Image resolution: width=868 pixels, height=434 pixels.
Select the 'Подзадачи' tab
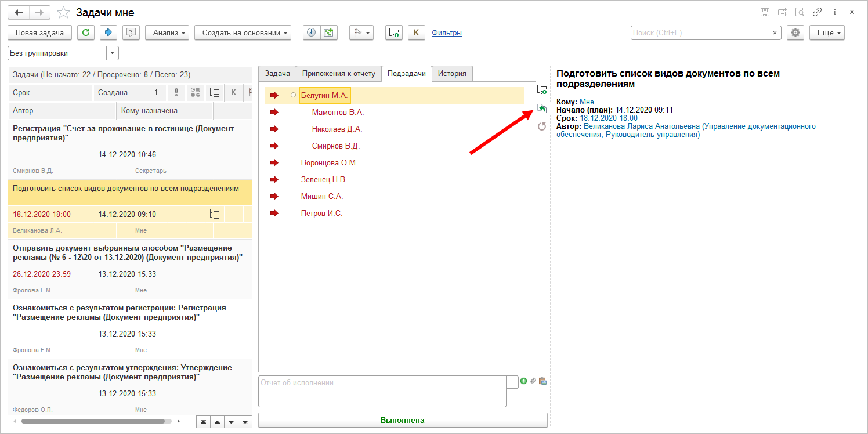pos(407,74)
